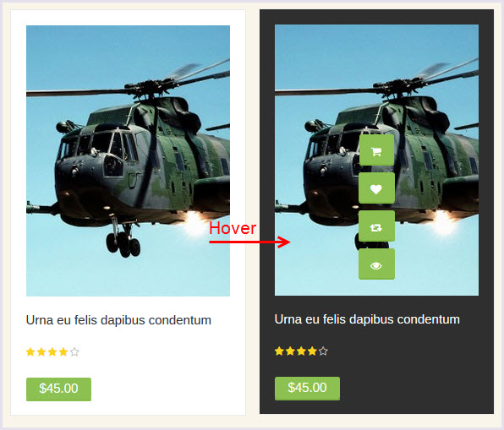
Task: Click the third star on dark card
Action: 301,351
